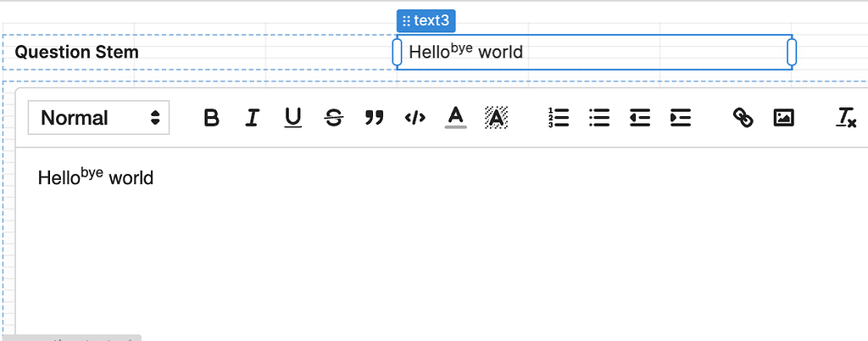
Task: Create a numbered list
Action: pos(558,117)
